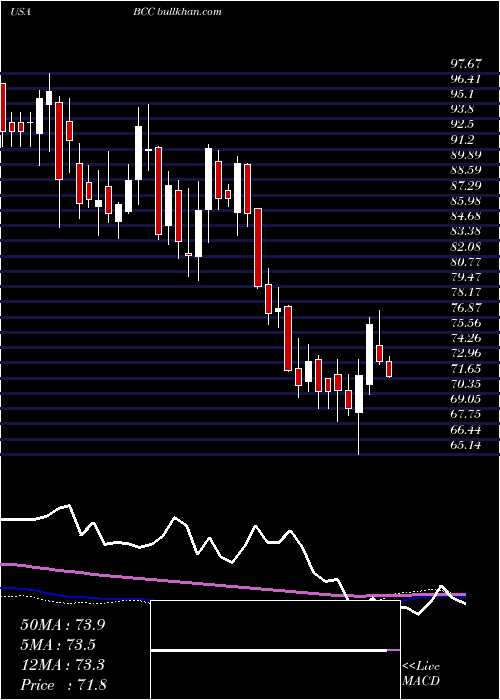The height and width of the screenshot is (700, 500).
Task: Click the 96.41 price label
Action: [466, 79]
